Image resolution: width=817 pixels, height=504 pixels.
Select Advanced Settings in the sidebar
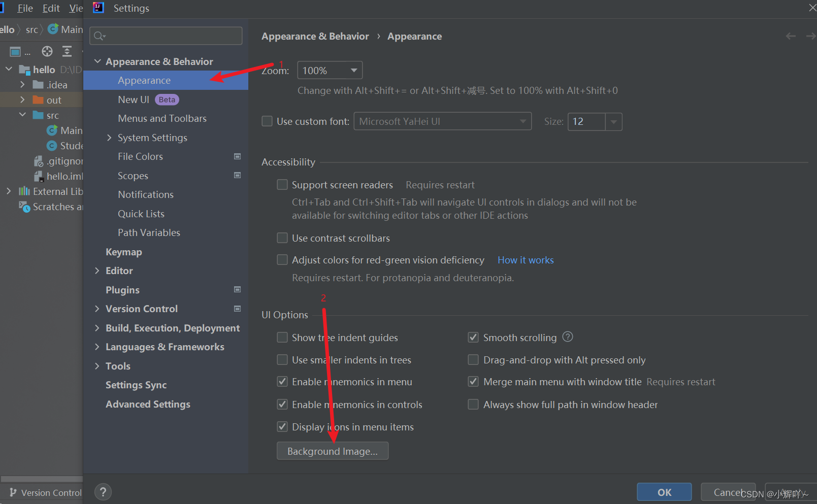tap(148, 404)
